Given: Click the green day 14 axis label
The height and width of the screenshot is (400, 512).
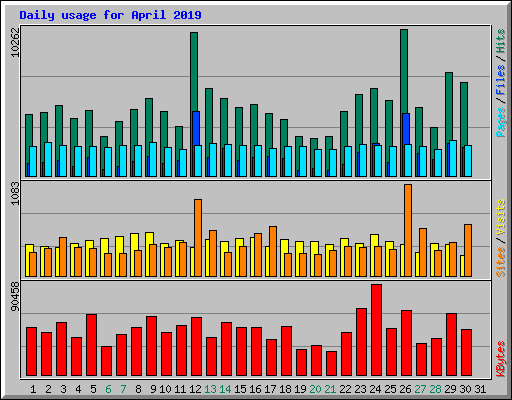Looking at the screenshot, I should pos(225,389).
